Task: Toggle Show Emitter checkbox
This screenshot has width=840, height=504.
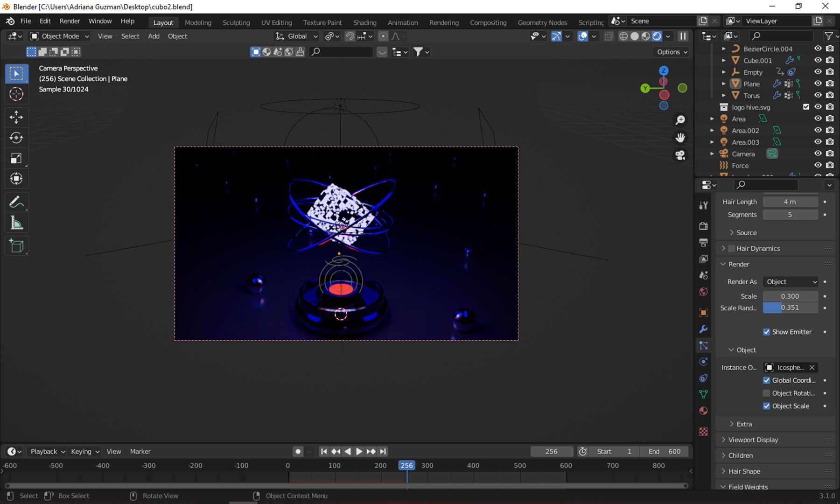Action: [766, 332]
